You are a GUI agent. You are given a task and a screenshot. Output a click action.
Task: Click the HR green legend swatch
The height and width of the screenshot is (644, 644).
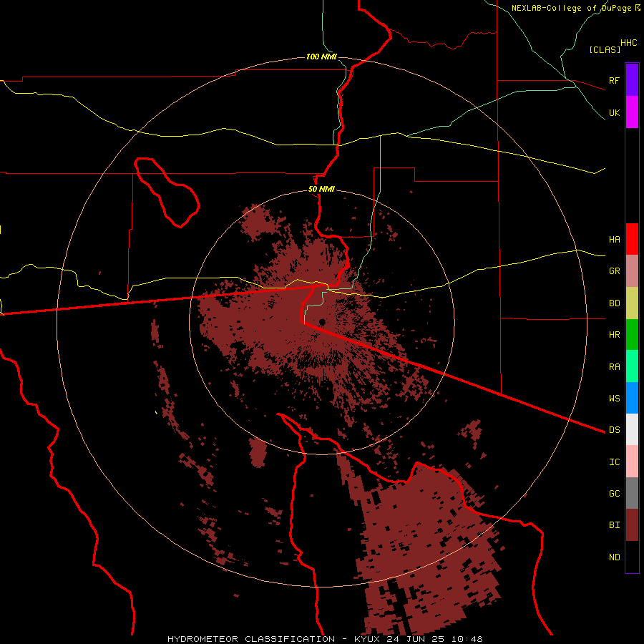[632, 335]
